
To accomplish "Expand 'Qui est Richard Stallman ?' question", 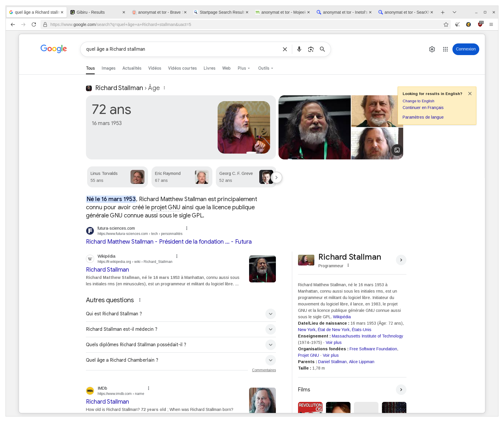I will [270, 314].
